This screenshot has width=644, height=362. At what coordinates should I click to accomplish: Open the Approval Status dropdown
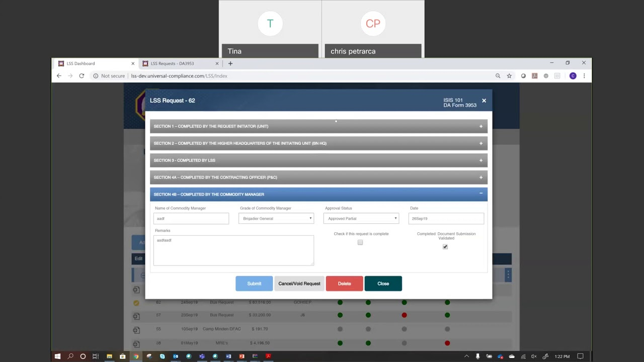(361, 218)
